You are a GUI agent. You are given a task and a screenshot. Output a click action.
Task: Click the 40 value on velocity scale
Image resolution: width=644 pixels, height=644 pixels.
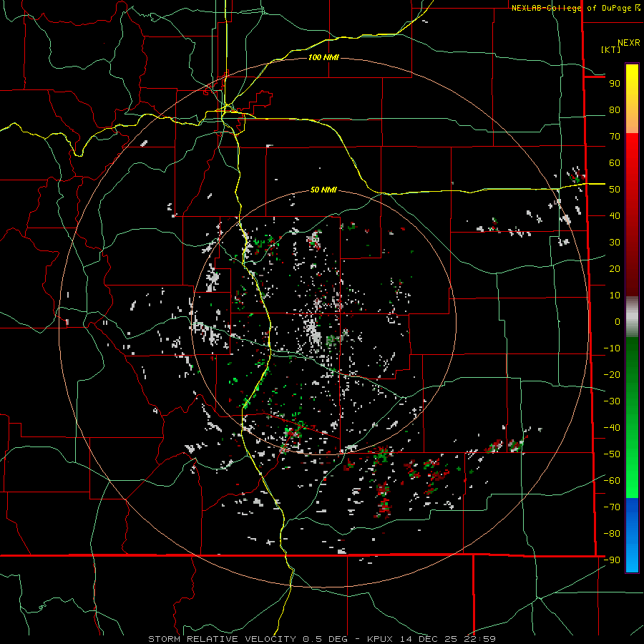615,215
